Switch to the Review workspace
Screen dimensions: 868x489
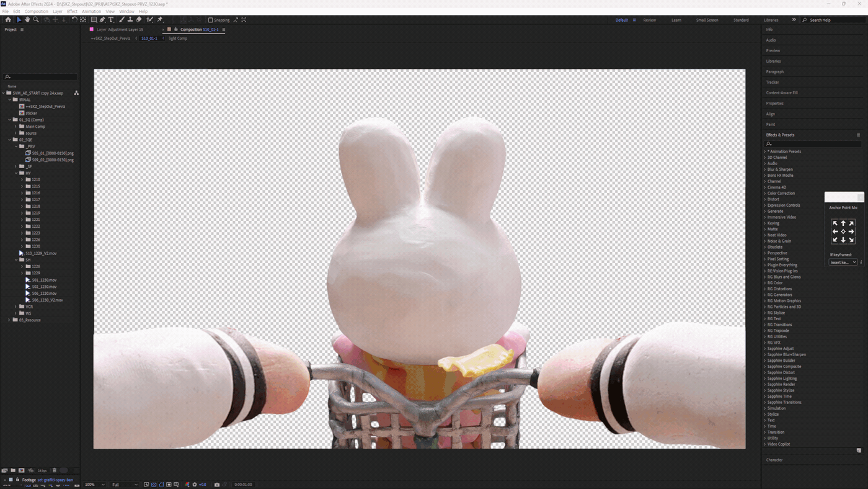tap(649, 20)
